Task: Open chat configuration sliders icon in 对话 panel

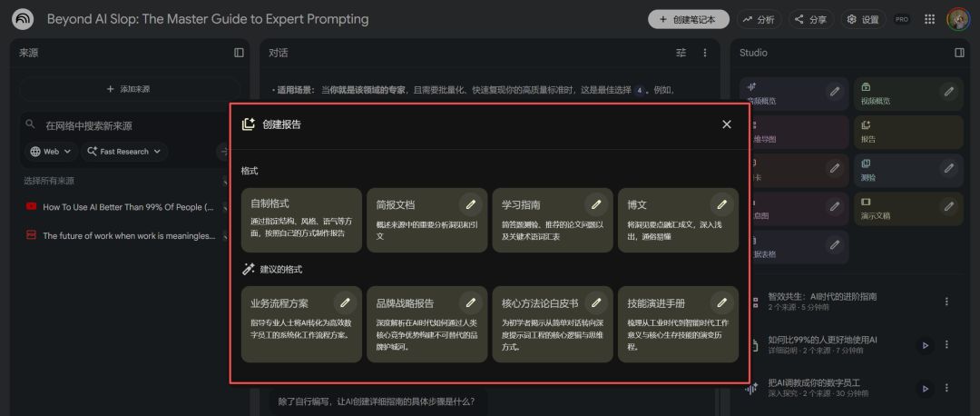Action: 681,53
